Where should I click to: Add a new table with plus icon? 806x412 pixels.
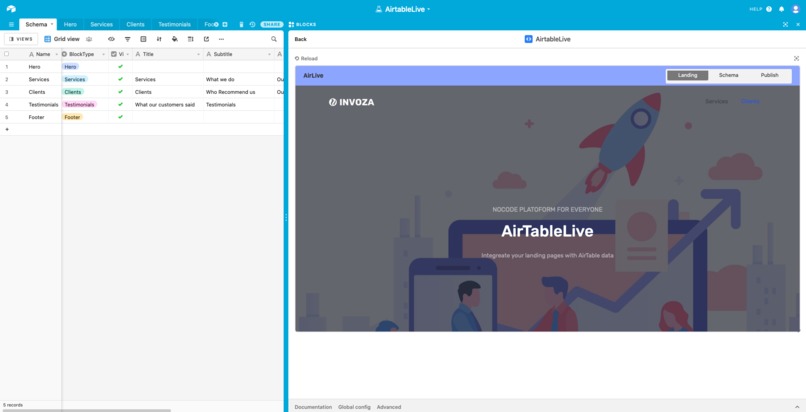click(x=225, y=25)
